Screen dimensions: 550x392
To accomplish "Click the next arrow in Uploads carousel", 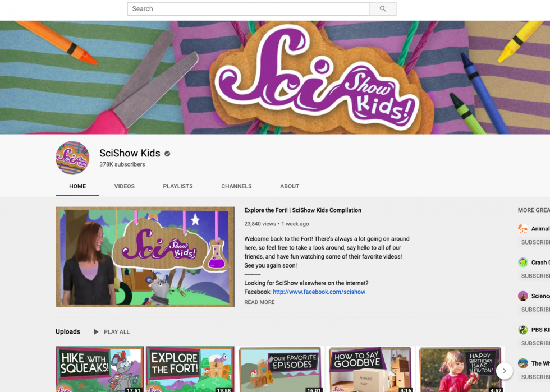I will [x=504, y=370].
